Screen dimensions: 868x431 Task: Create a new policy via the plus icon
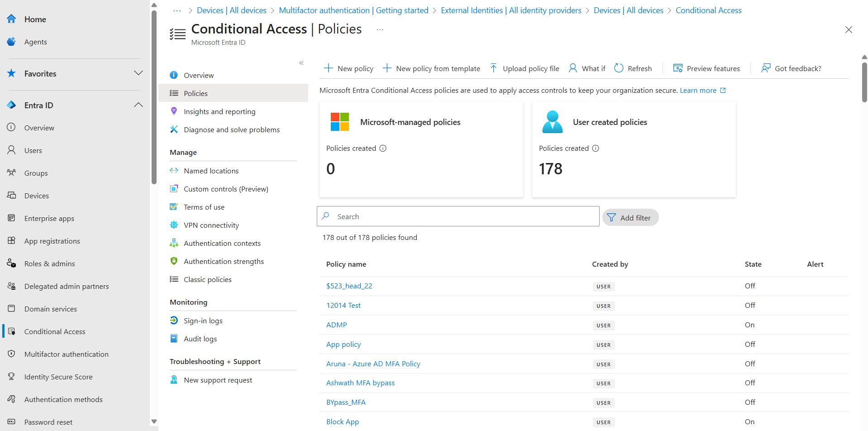[328, 68]
